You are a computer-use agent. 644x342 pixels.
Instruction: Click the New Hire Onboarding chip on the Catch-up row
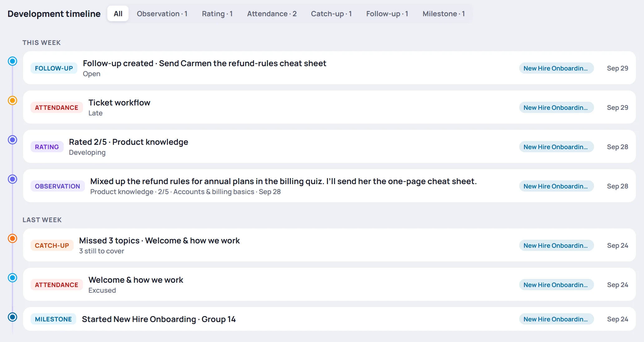pos(556,245)
